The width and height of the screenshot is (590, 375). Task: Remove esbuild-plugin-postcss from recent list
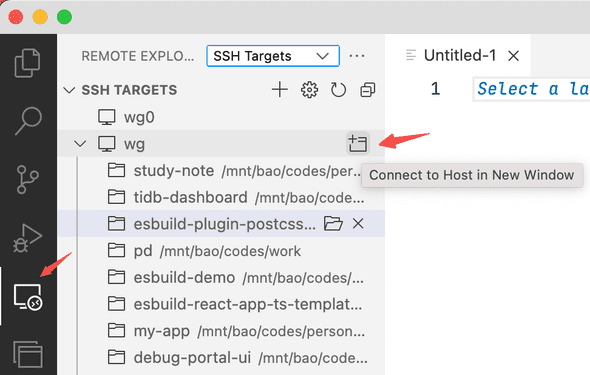[358, 224]
